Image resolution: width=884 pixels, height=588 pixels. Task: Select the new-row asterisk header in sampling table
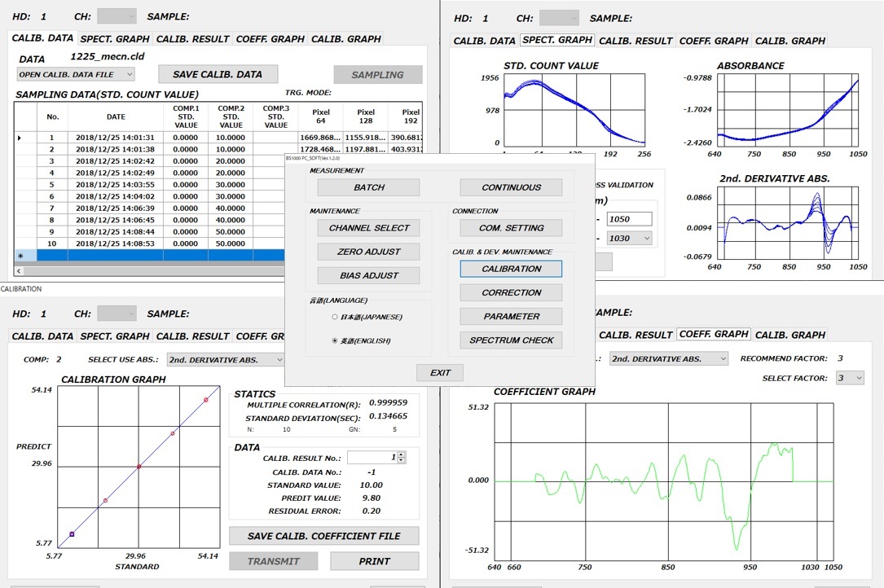(25, 256)
